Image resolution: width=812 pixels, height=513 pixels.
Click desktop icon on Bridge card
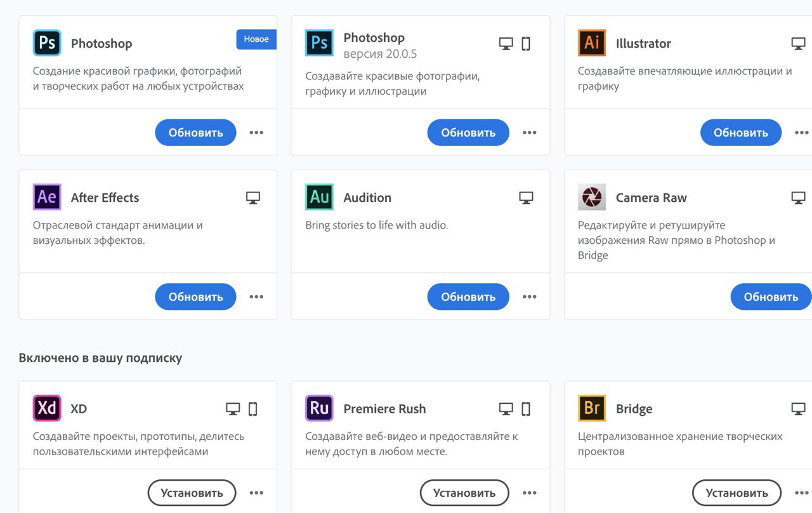[798, 409]
